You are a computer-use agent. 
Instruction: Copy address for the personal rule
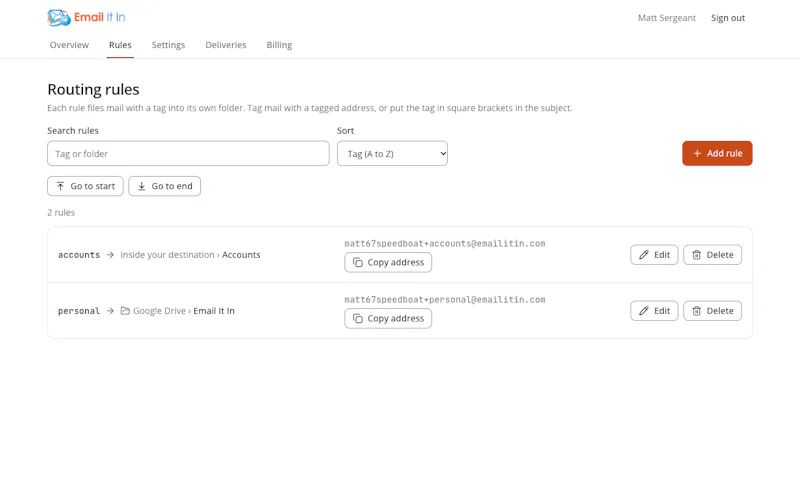tap(388, 318)
